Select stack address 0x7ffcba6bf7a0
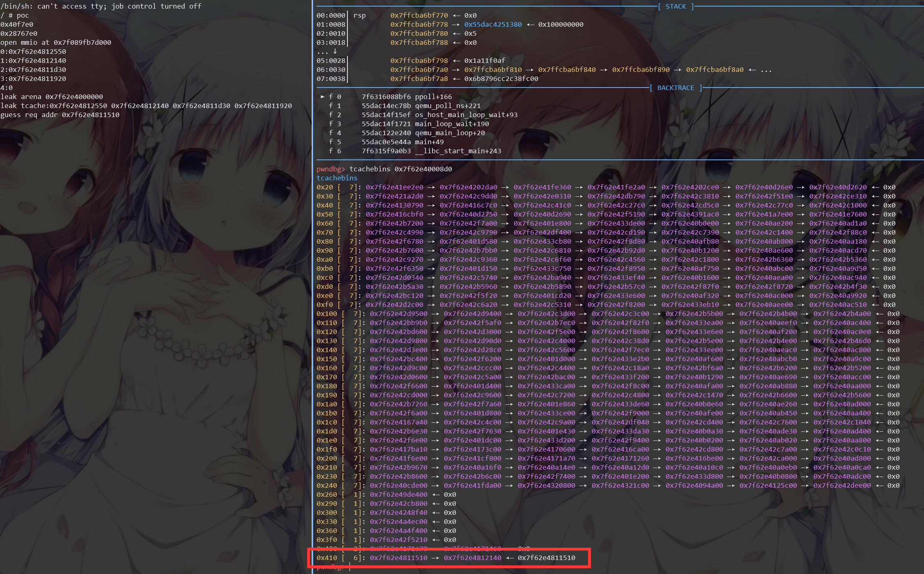The image size is (924, 574). click(x=419, y=69)
